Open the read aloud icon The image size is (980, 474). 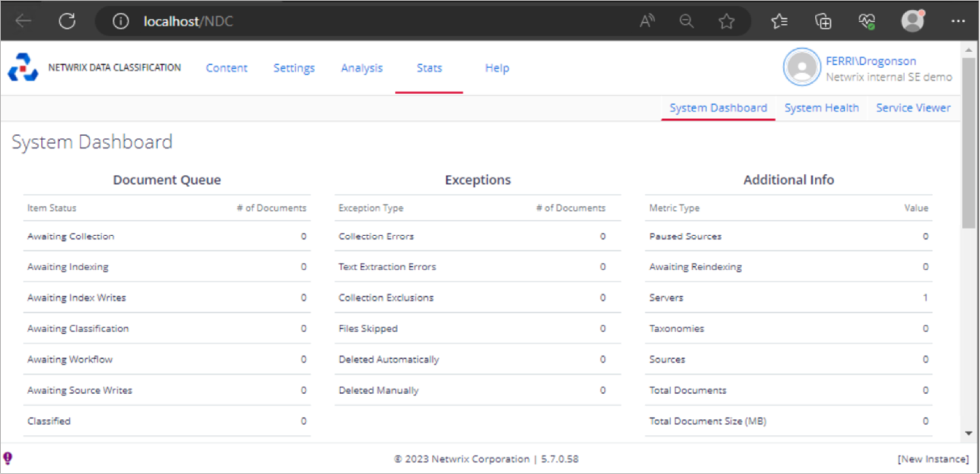(x=647, y=22)
